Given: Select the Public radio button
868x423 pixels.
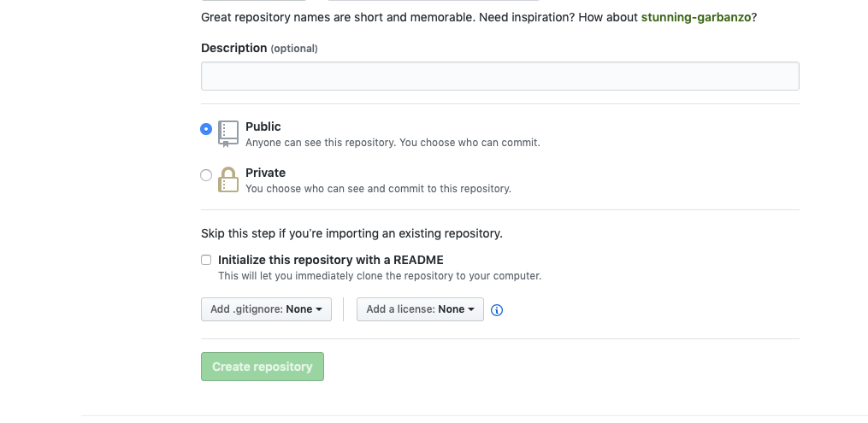Looking at the screenshot, I should click(x=206, y=129).
